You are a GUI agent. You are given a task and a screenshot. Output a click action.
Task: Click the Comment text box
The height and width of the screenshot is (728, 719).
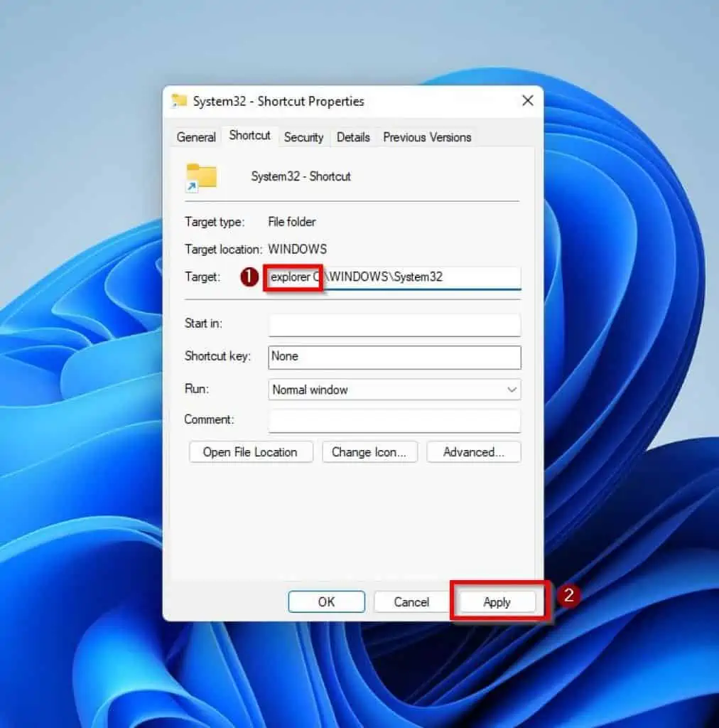pyautogui.click(x=394, y=421)
